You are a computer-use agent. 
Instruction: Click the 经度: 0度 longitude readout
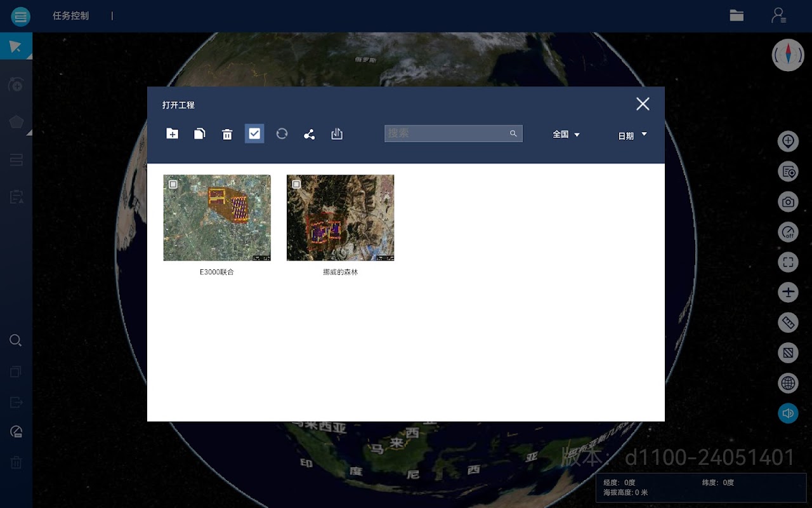[x=619, y=483]
